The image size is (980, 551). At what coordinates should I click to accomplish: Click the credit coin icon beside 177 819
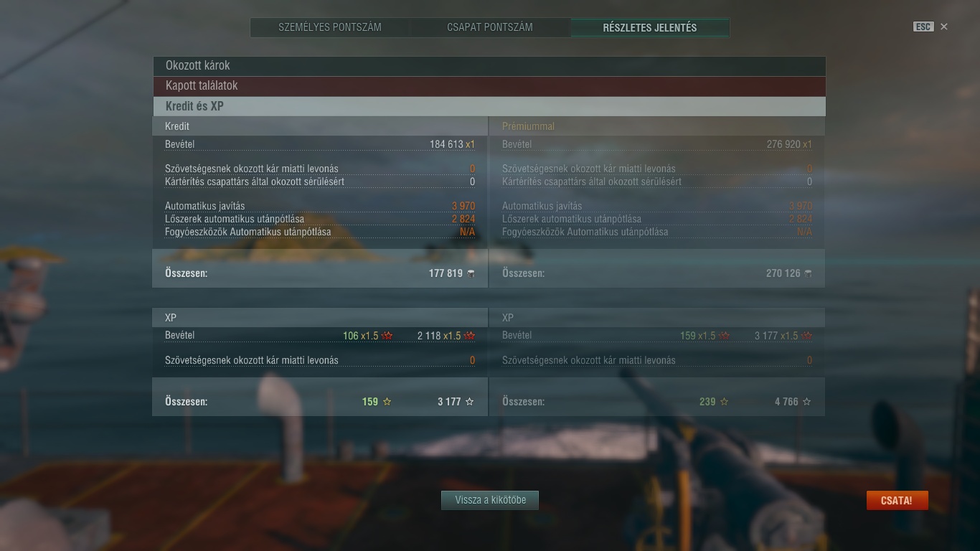(471, 273)
